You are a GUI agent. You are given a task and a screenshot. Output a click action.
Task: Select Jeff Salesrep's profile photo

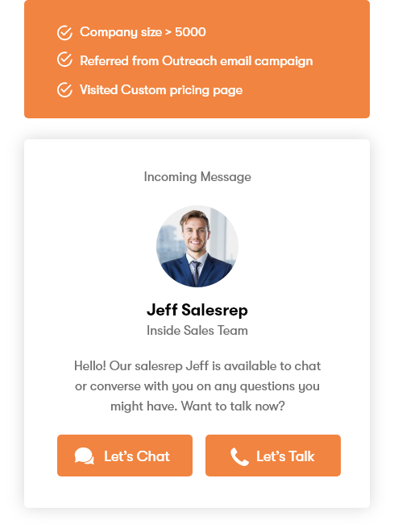197,246
